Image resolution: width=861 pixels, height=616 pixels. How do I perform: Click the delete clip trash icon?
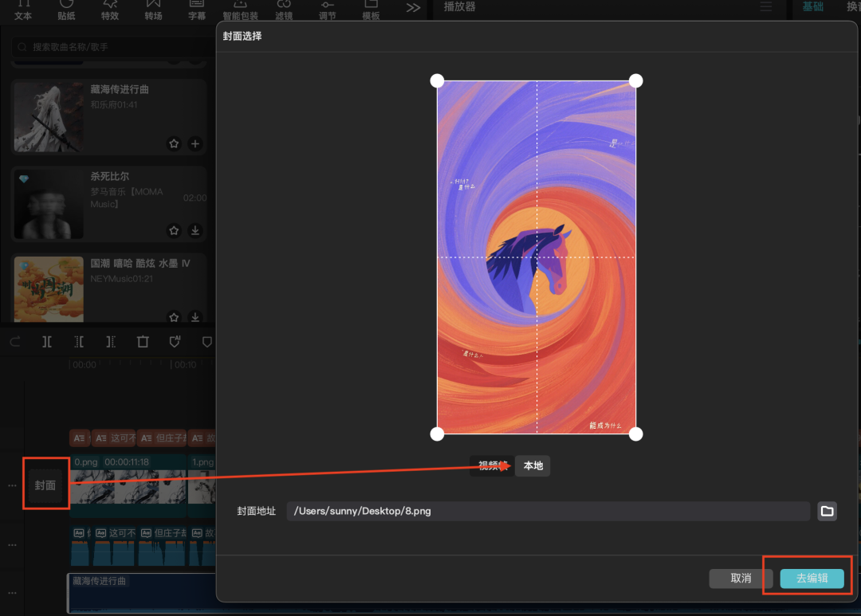(x=143, y=342)
